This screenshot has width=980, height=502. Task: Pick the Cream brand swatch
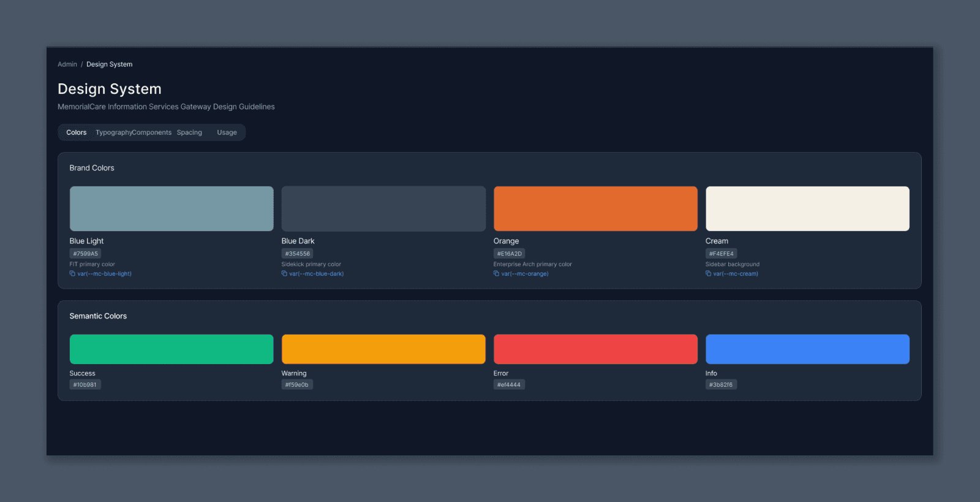coord(807,208)
